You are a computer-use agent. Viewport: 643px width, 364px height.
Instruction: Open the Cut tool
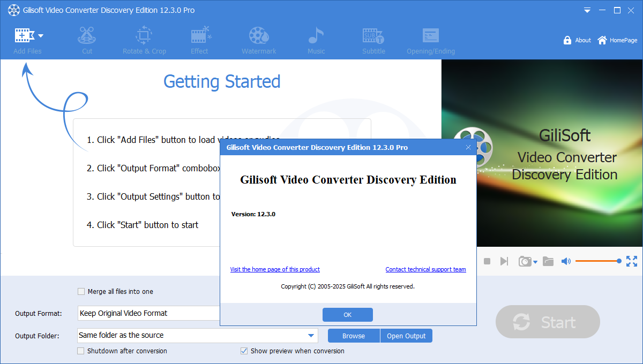(87, 41)
